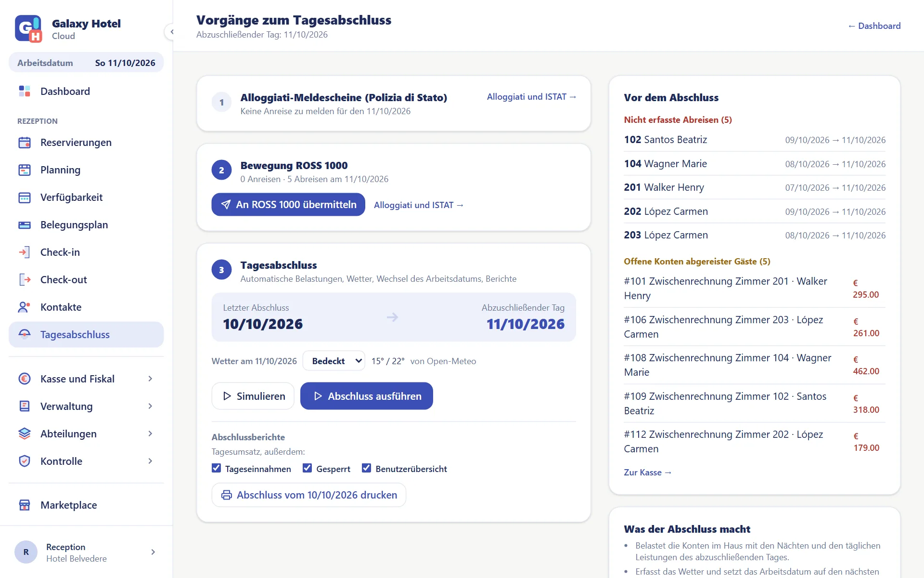924x578 pixels.
Task: Expand the Verwaltung submenu chevron
Action: 150,407
